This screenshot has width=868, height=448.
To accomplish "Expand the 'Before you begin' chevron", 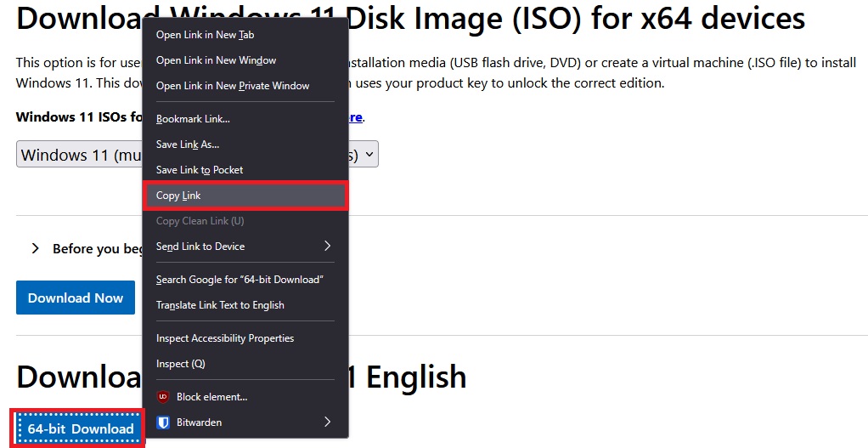I will pyautogui.click(x=36, y=249).
